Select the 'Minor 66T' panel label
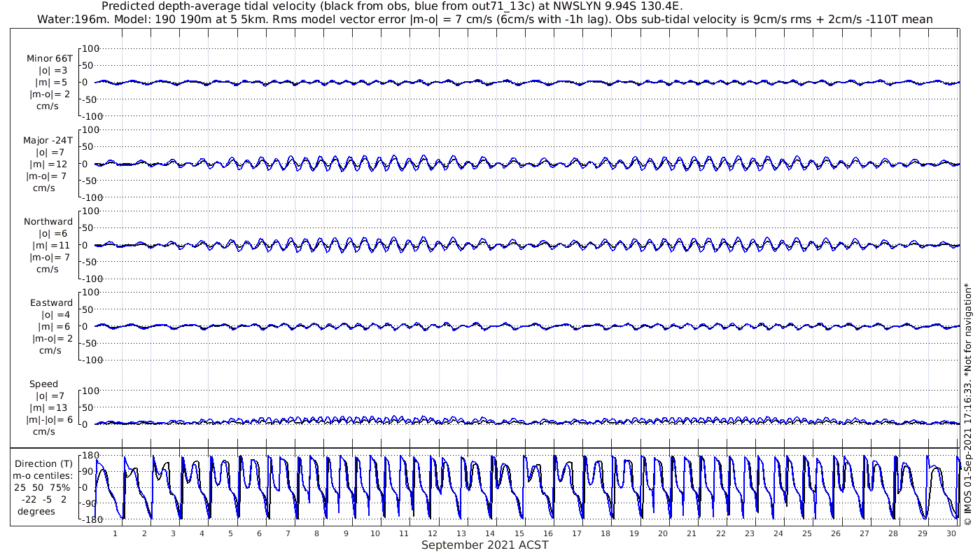 (50, 59)
